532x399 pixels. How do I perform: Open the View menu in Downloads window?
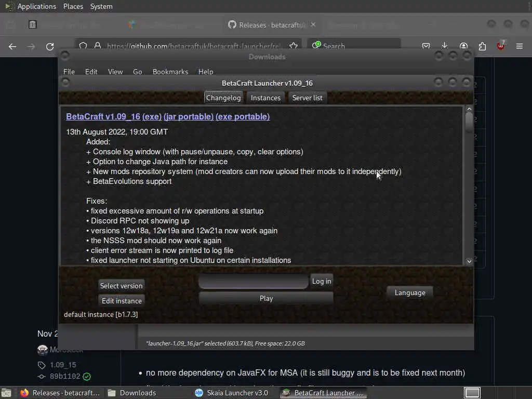pos(115,72)
